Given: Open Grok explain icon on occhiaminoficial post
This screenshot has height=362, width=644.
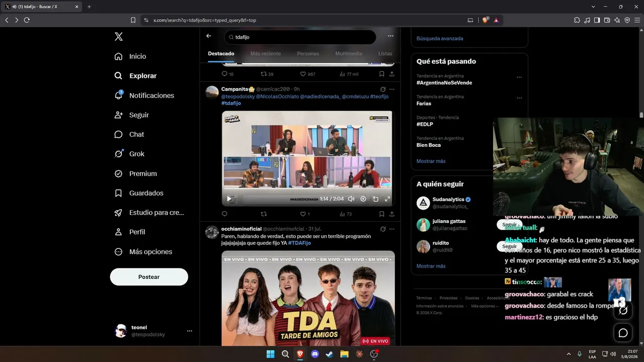Looking at the screenshot, I should tap(383, 229).
